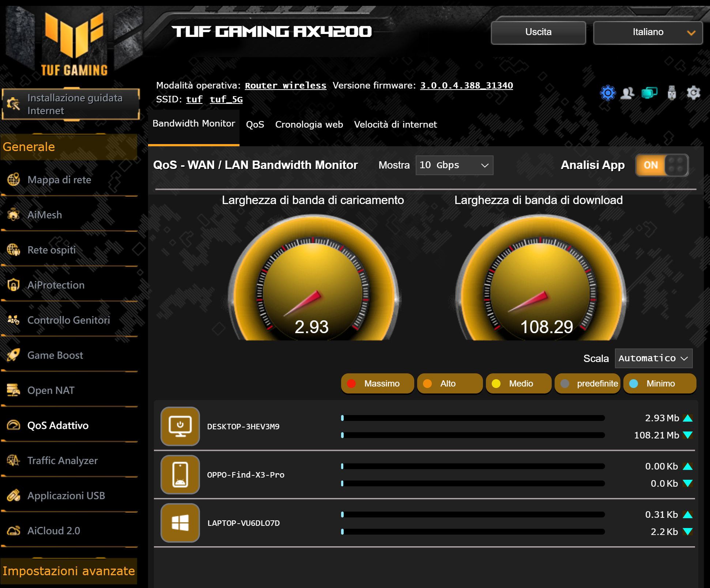710x588 pixels.
Task: Select the Medio yellow priority label
Action: coord(518,384)
